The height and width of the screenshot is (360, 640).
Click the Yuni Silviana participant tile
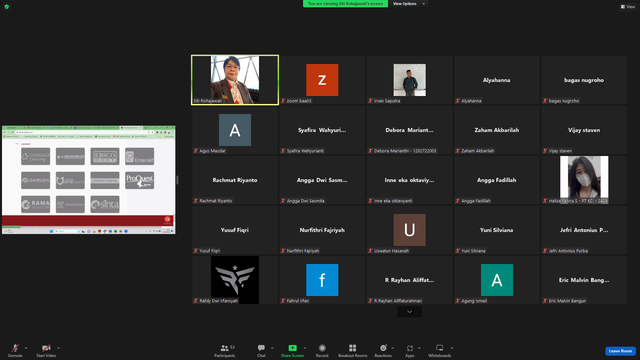[497, 230]
